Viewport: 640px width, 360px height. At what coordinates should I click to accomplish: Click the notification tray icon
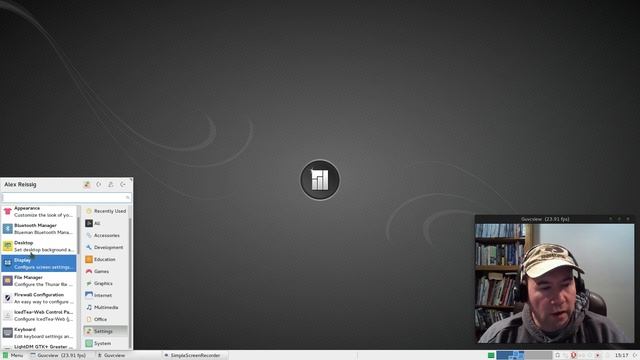[558, 356]
